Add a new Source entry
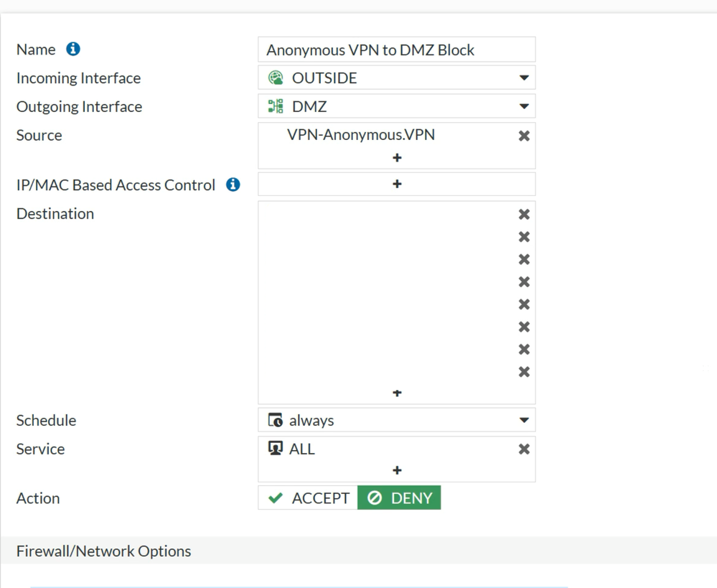This screenshot has height=588, width=717. tap(397, 157)
